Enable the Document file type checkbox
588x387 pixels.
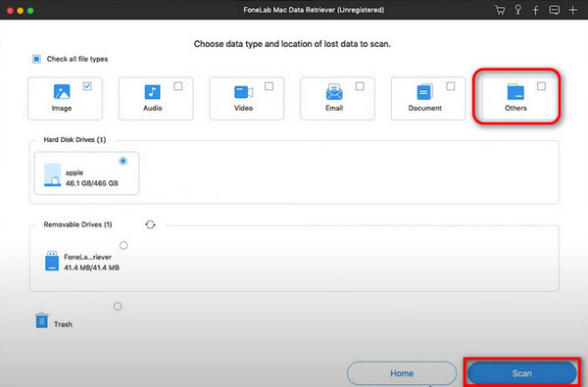451,86
